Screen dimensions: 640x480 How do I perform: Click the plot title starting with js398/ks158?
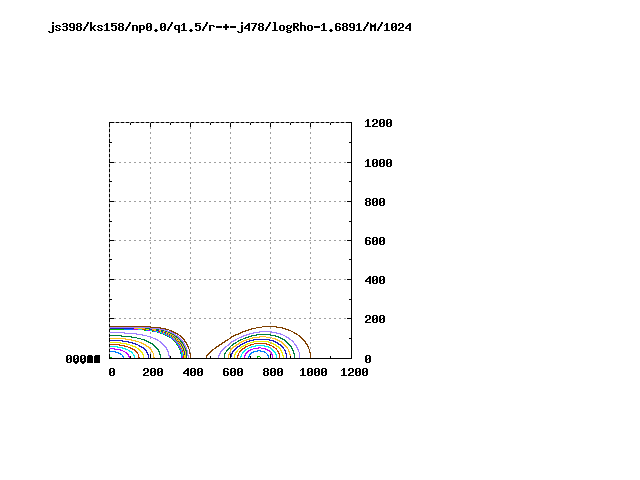pos(230,27)
